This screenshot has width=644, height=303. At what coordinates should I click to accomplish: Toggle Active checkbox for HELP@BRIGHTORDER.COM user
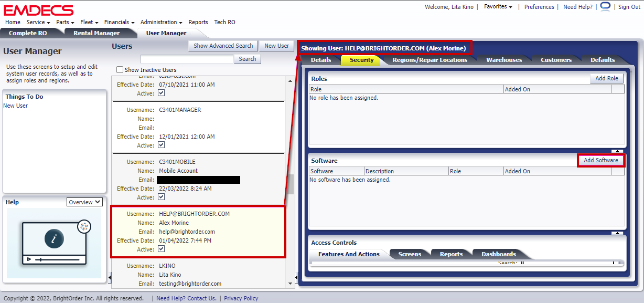[x=161, y=249]
